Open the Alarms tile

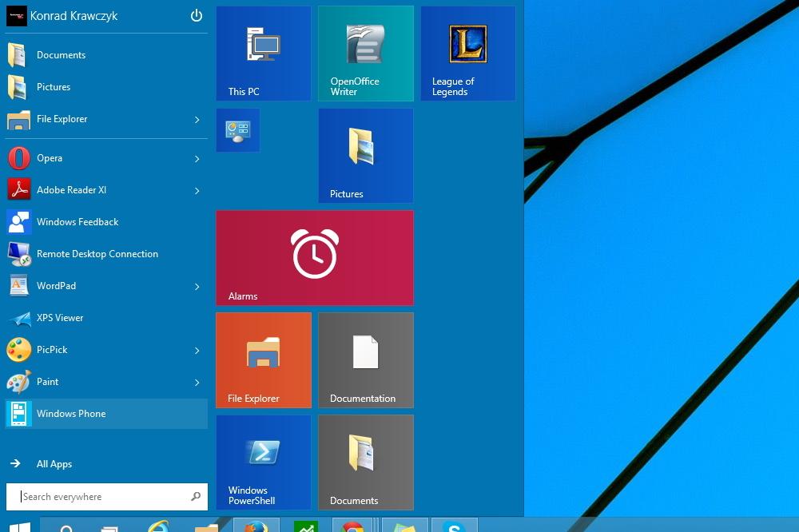coord(315,258)
